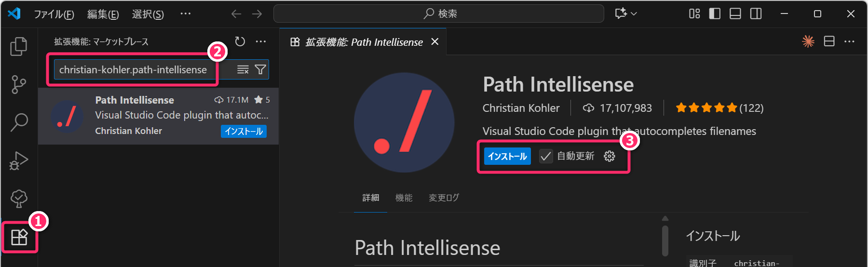This screenshot has width=868, height=267.
Task: Refresh the extensions marketplace list
Action: click(240, 42)
